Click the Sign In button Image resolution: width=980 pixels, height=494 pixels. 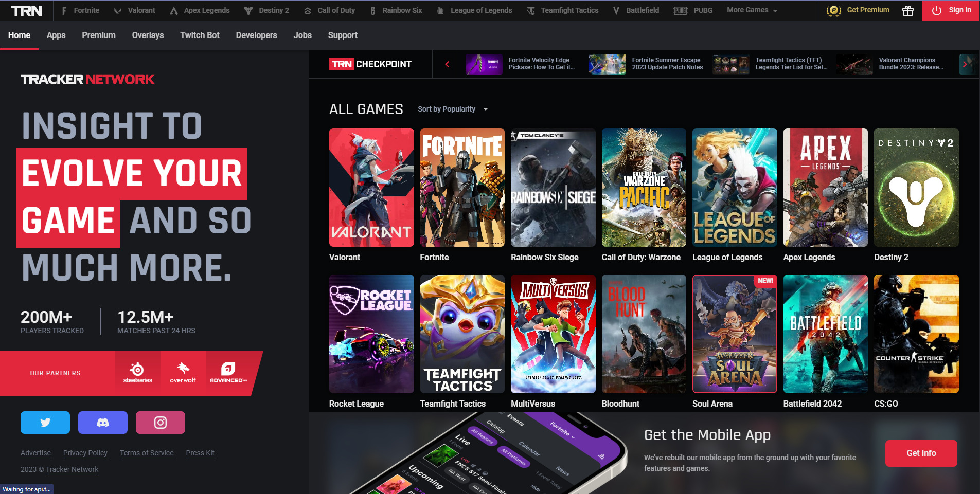951,10
